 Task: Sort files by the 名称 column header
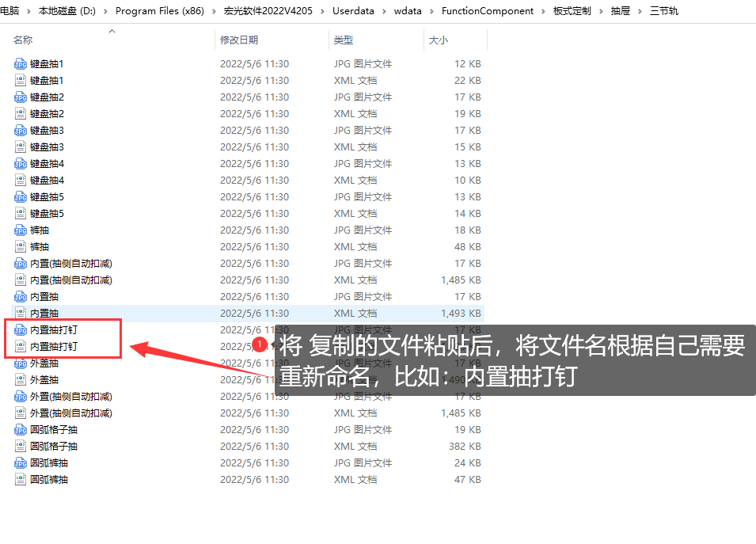pos(23,40)
